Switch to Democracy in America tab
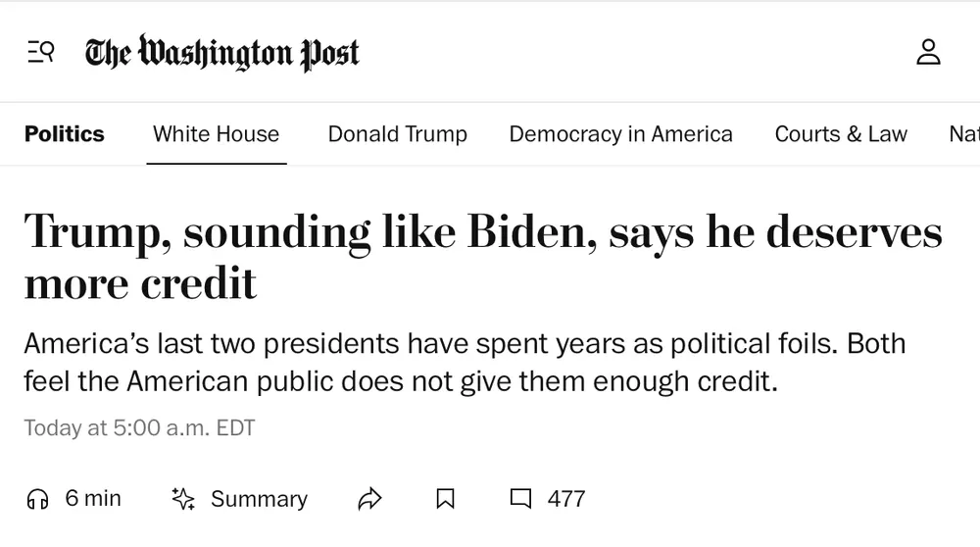980x547 pixels. pyautogui.click(x=620, y=134)
